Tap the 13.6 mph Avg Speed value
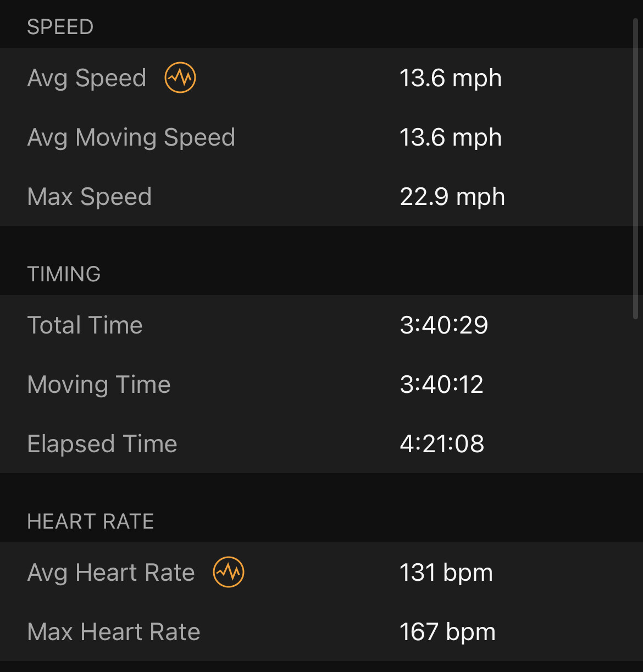The height and width of the screenshot is (672, 643). pos(451,78)
